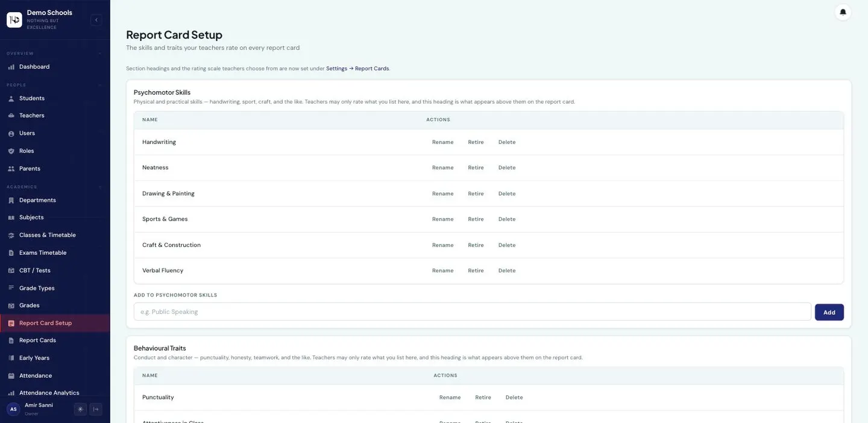Rename the Punctuality trait

450,398
